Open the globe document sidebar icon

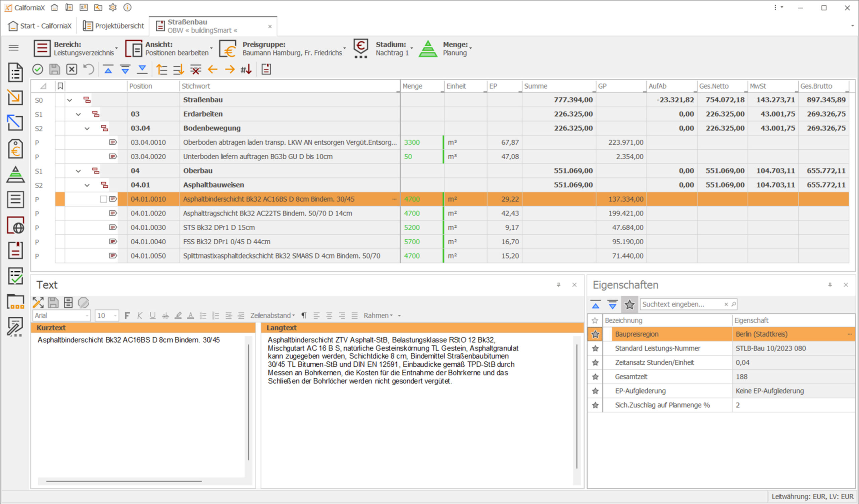(x=15, y=225)
